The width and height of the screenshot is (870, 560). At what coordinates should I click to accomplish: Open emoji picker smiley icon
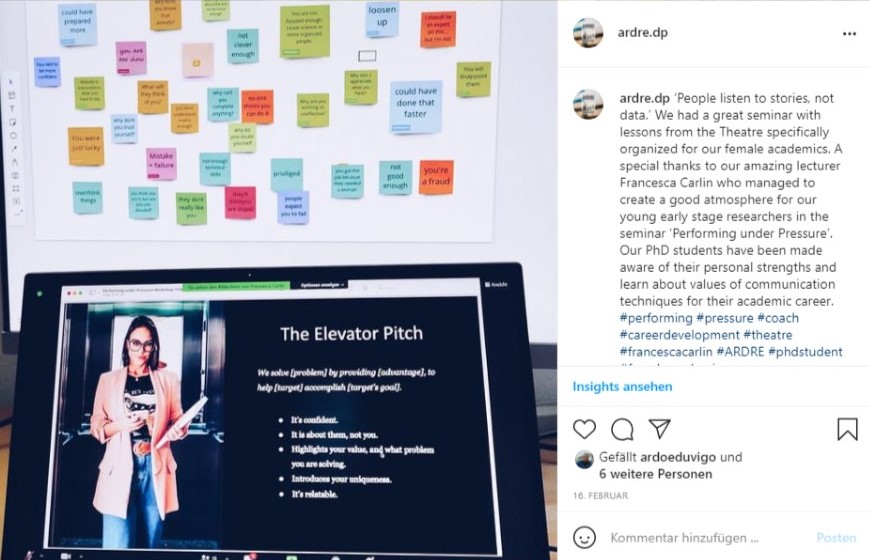[x=584, y=537]
